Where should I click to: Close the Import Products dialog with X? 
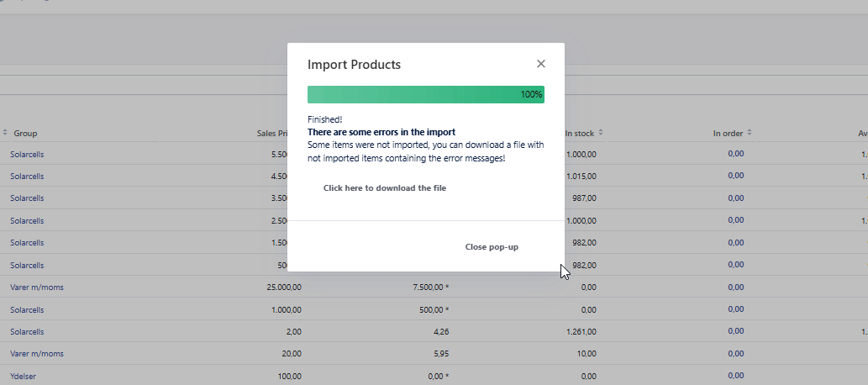point(541,64)
